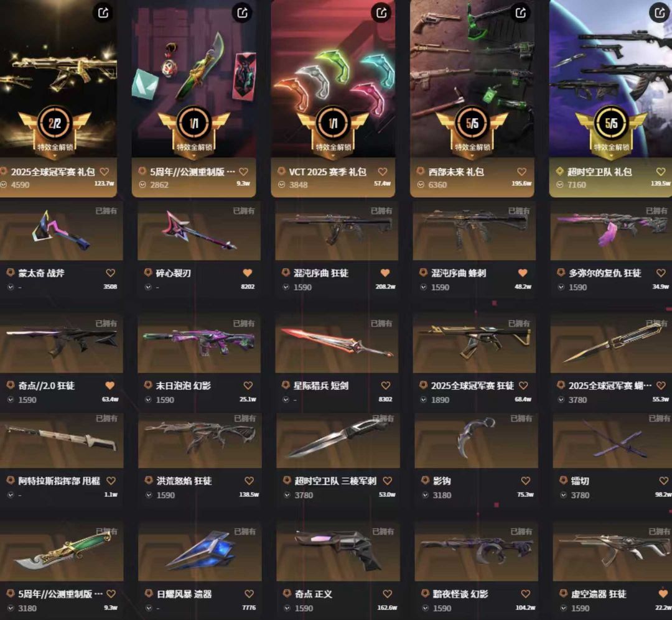Toggle favorite heart on 混沌序曲 狂徒
The image size is (672, 620).
pyautogui.click(x=385, y=273)
